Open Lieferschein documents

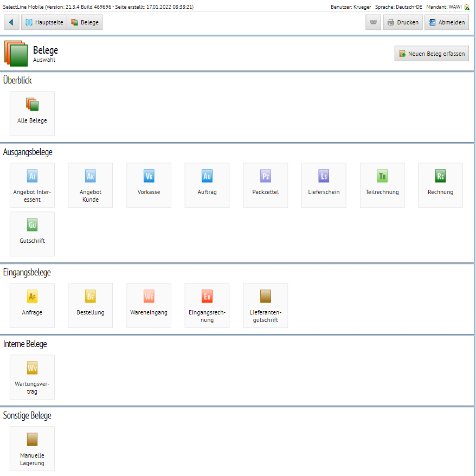(324, 185)
